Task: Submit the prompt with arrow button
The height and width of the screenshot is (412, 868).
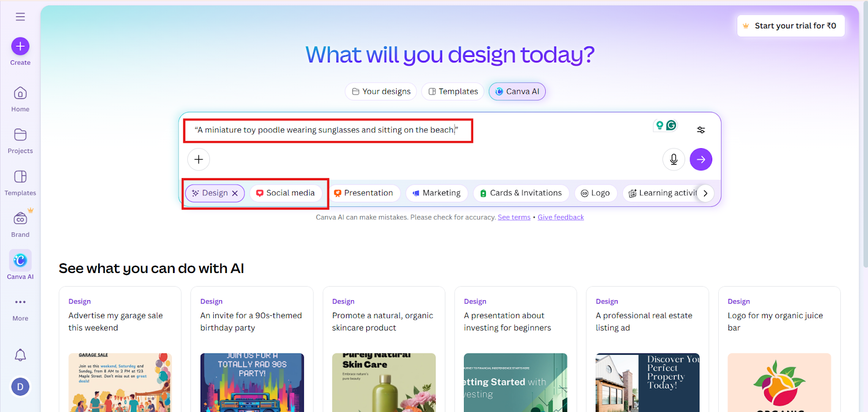Action: 701,159
